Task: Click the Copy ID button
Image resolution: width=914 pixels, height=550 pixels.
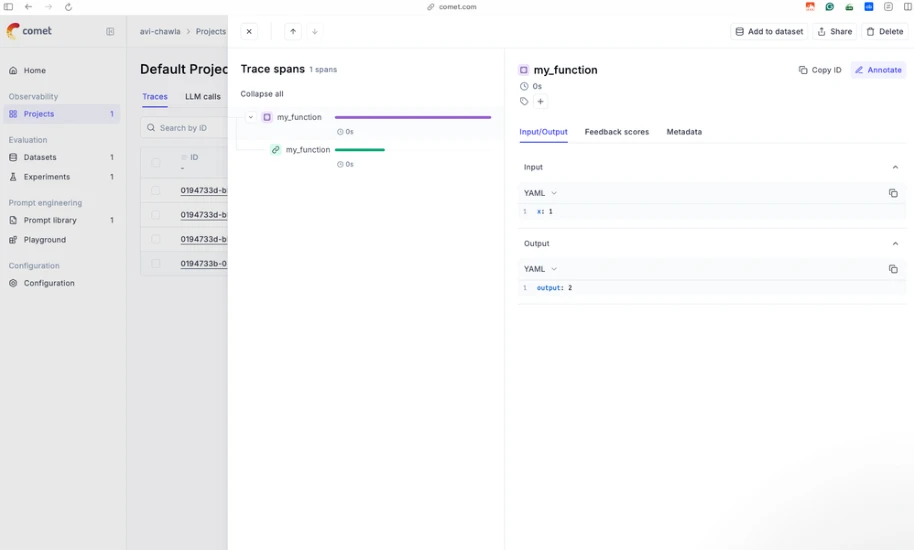Action: [x=820, y=70]
